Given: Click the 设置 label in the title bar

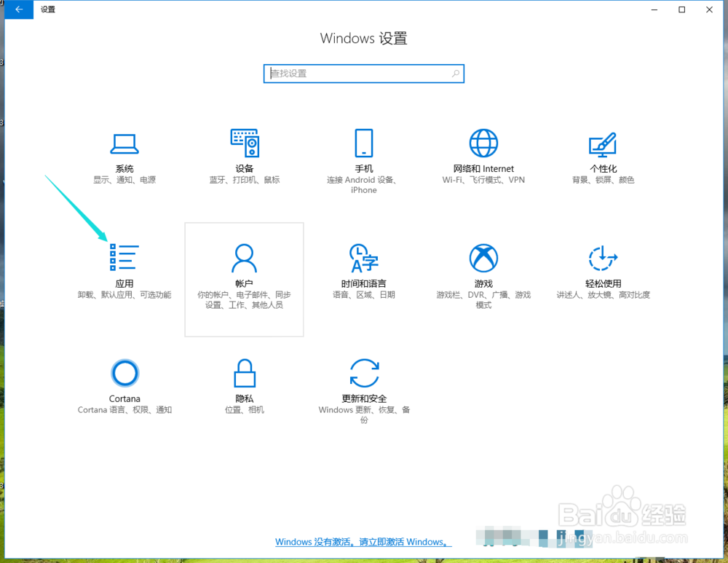Looking at the screenshot, I should 47,9.
